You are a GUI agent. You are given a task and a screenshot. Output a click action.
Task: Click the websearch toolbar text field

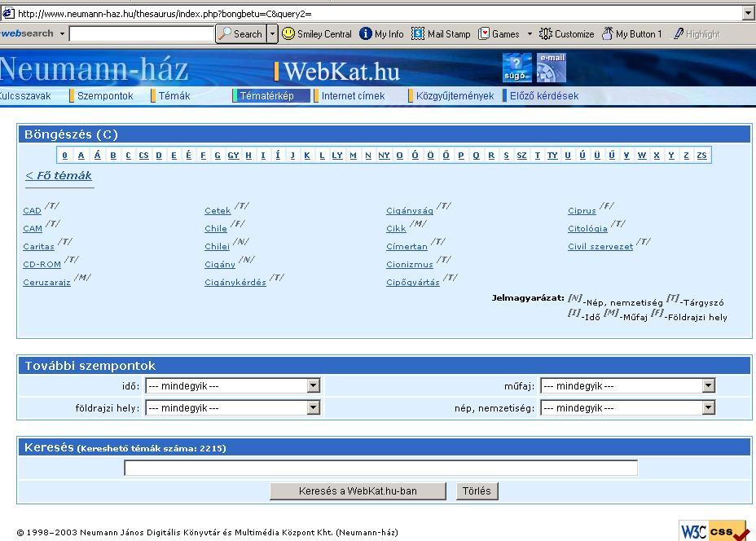click(x=141, y=33)
